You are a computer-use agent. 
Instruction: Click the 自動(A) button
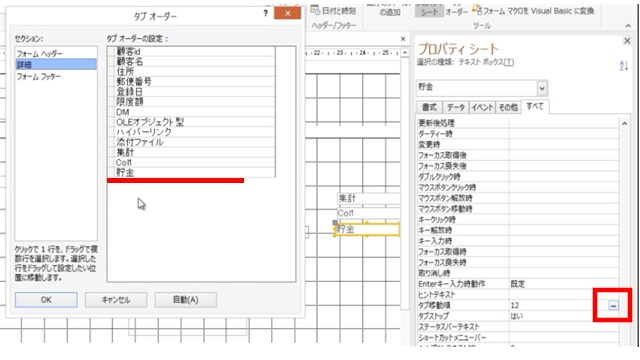(186, 300)
